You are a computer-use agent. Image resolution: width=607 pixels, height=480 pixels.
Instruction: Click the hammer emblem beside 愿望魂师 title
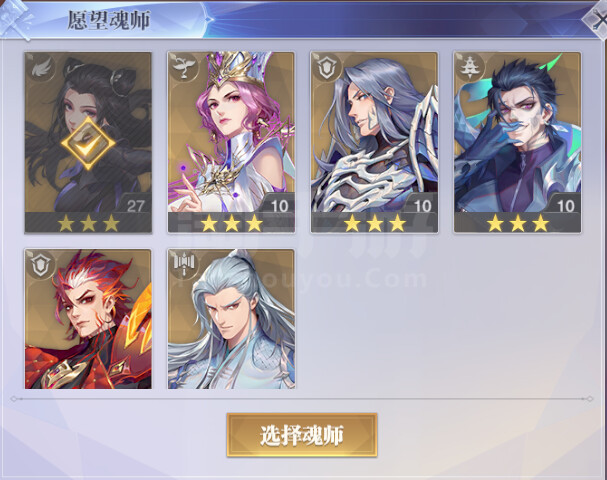[x=15, y=20]
